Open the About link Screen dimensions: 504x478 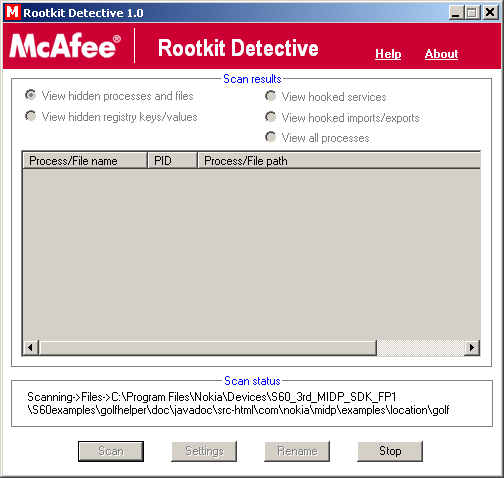(x=441, y=54)
